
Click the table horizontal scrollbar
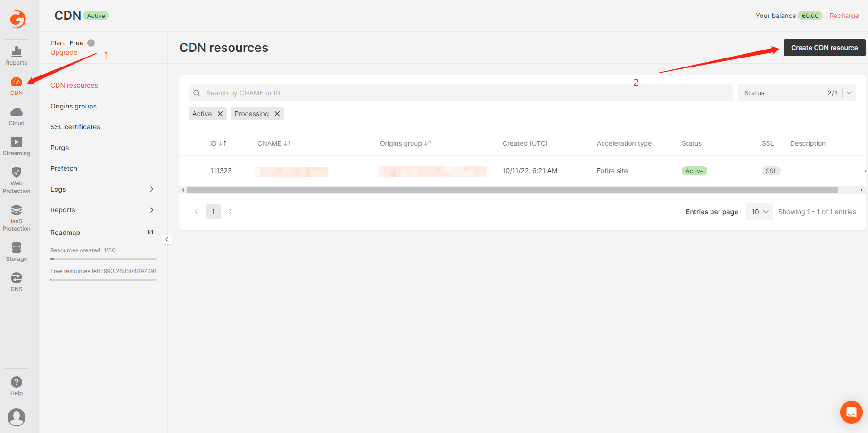tap(512, 190)
